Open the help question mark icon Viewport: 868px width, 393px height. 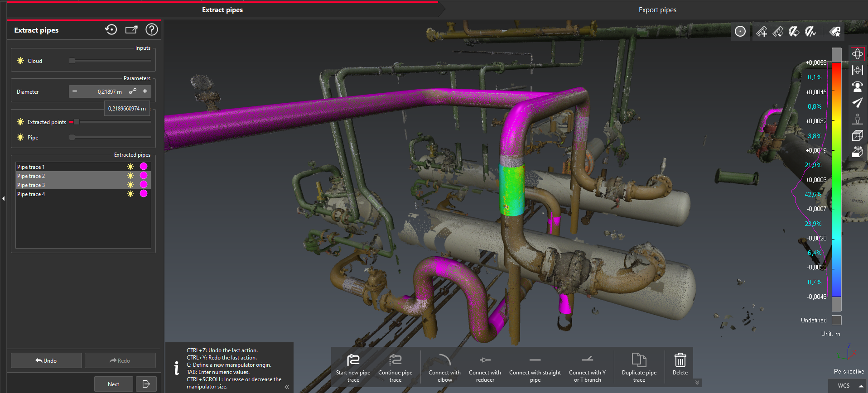(152, 30)
